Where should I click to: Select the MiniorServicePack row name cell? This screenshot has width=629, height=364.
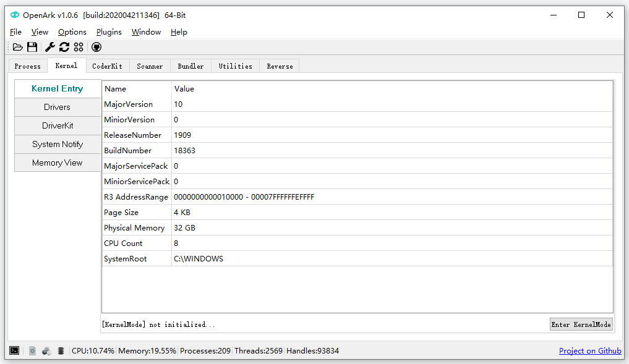(137, 181)
